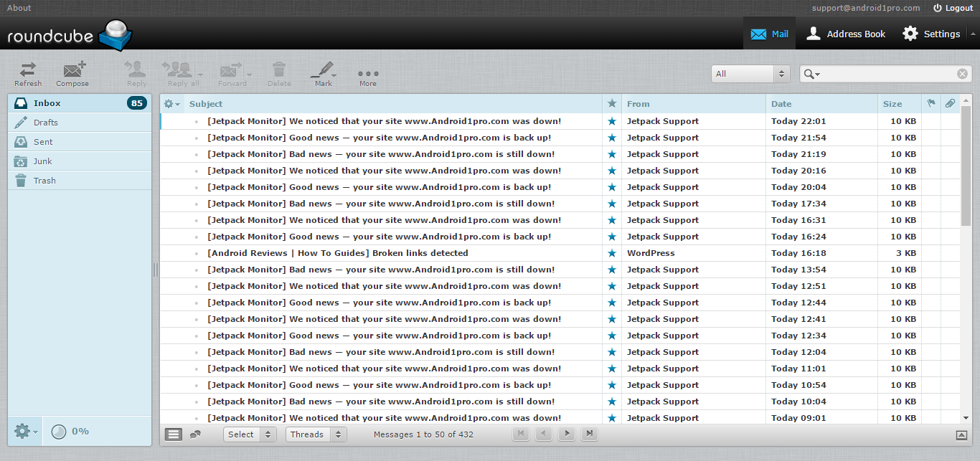
Task: Toggle star on the Today 09:01 message
Action: point(612,418)
